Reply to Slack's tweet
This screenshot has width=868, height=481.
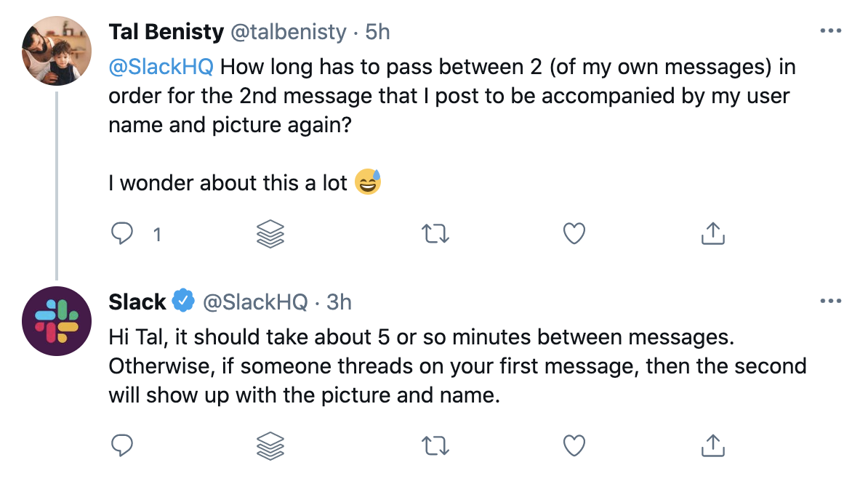(x=122, y=445)
